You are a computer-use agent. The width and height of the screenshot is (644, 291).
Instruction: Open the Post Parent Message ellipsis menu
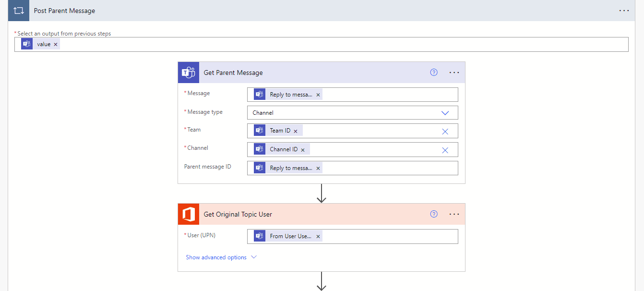pyautogui.click(x=624, y=11)
